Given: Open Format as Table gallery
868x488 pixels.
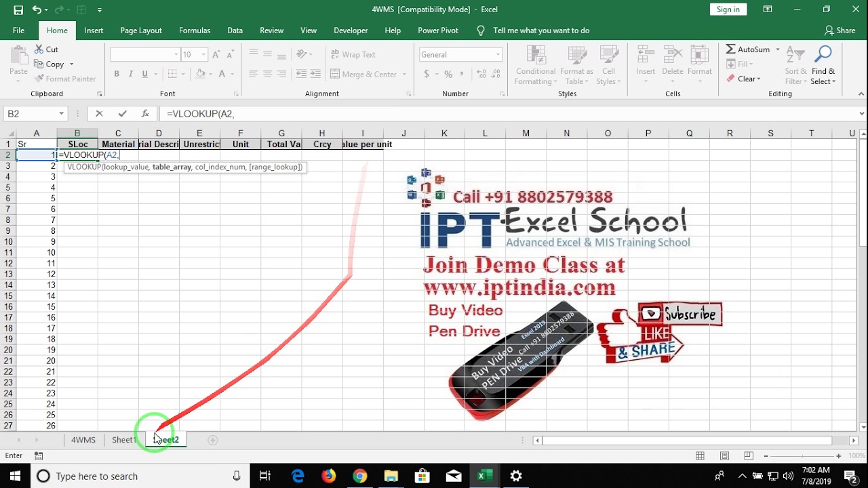Looking at the screenshot, I should click(x=576, y=66).
